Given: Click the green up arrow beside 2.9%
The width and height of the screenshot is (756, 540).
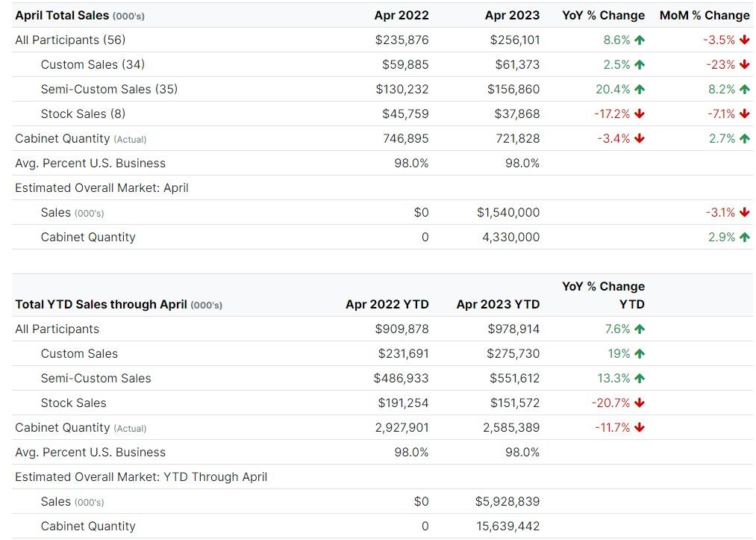Looking at the screenshot, I should click(x=745, y=238).
